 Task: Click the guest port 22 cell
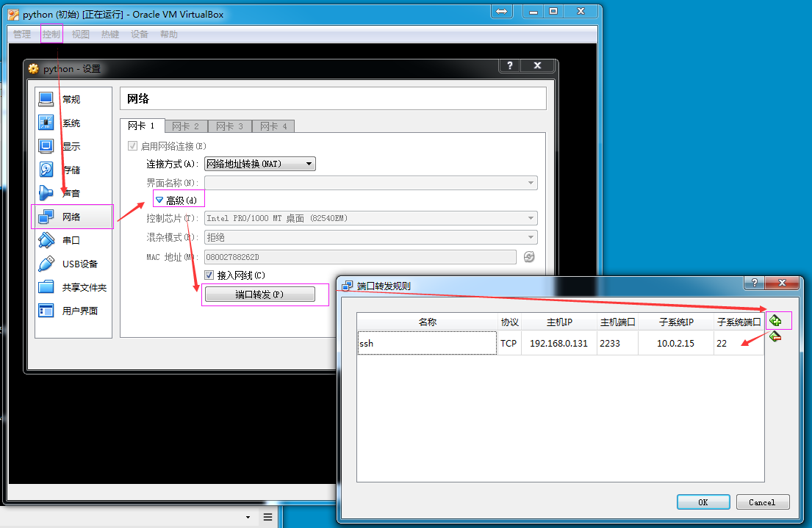739,343
